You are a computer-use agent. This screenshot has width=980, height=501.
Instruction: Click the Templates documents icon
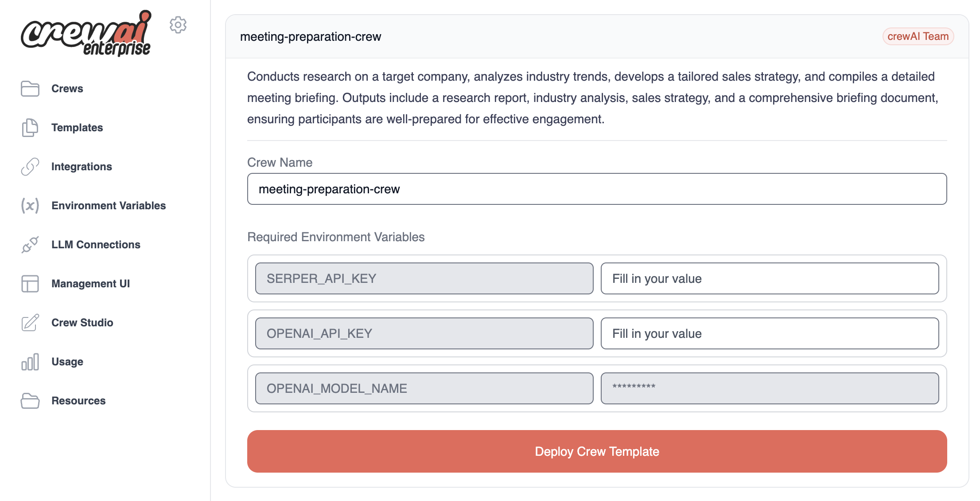click(x=30, y=128)
